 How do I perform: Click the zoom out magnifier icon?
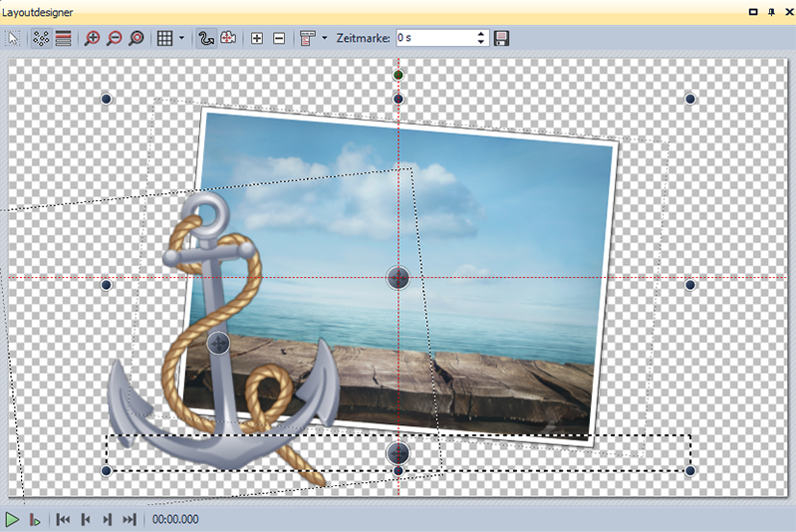tap(115, 38)
